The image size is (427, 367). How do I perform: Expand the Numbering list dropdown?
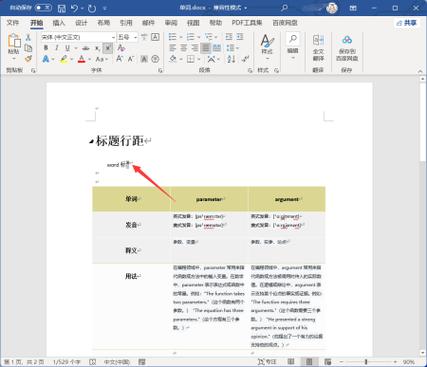(199, 37)
